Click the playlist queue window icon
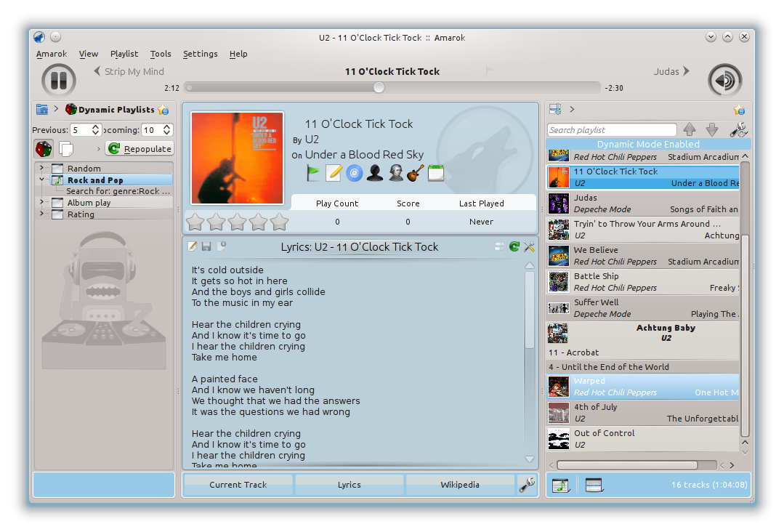This screenshot has width=784, height=532. pos(594,485)
